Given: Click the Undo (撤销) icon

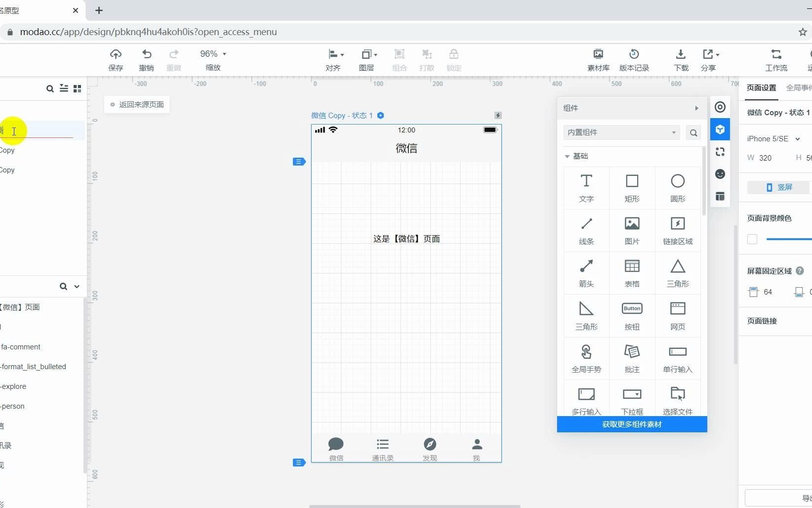Looking at the screenshot, I should (147, 54).
